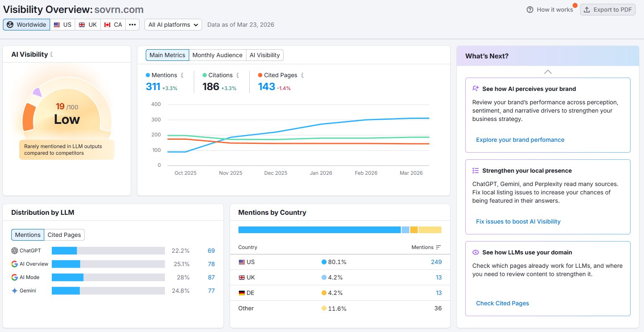
Task: Click the US mentions count 249
Action: (x=436, y=262)
